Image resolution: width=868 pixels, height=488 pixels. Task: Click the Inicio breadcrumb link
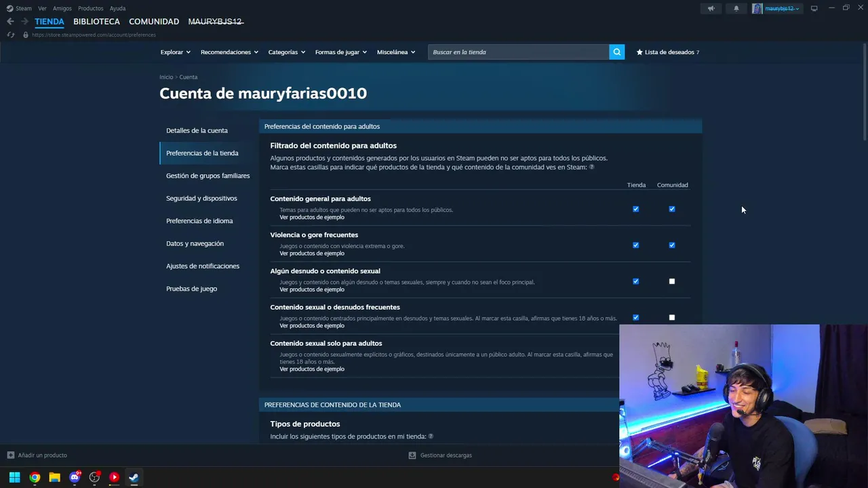click(x=166, y=77)
